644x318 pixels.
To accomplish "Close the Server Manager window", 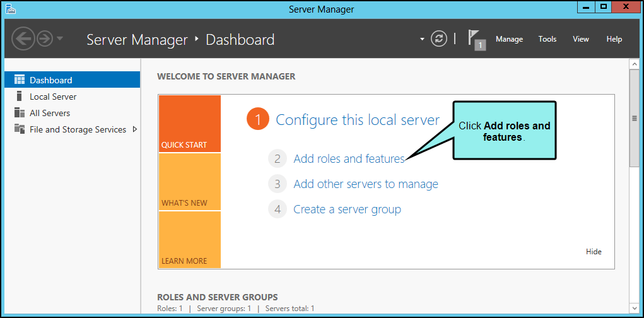I will pyautogui.click(x=626, y=7).
